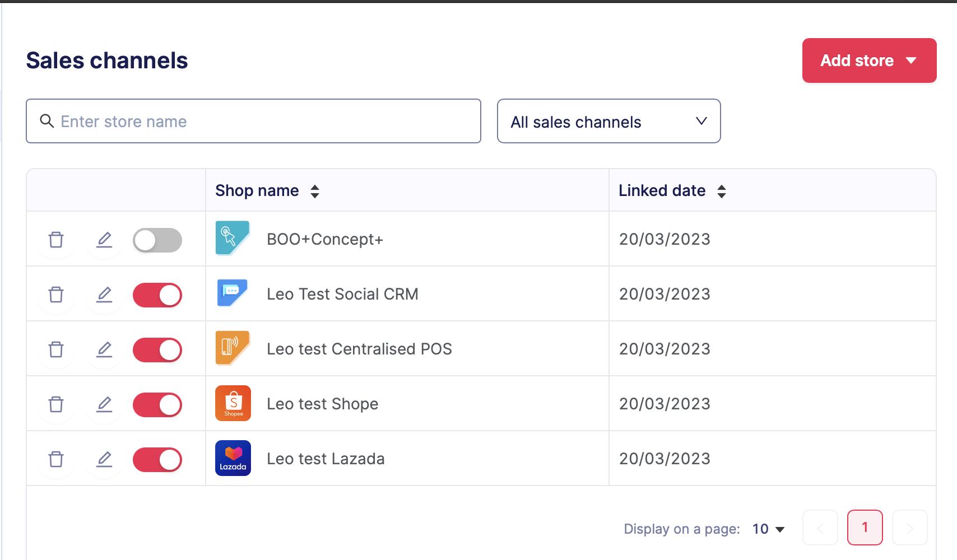Change display on a page count
Screen dimensions: 957x560
pos(768,529)
